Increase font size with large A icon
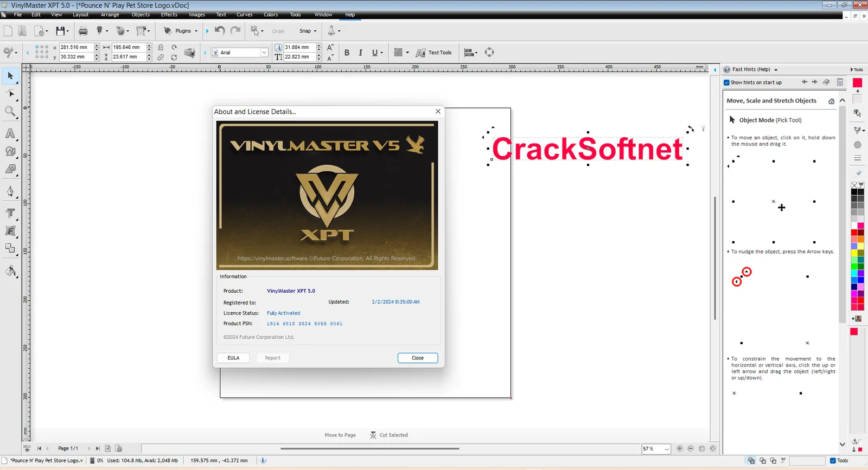Viewport: 868px width, 470px height. (330, 48)
